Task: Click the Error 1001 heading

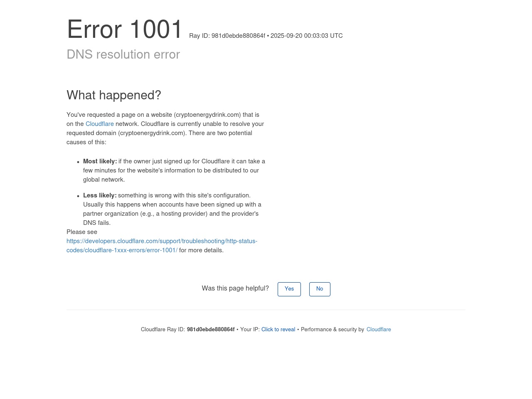Action: (x=125, y=30)
